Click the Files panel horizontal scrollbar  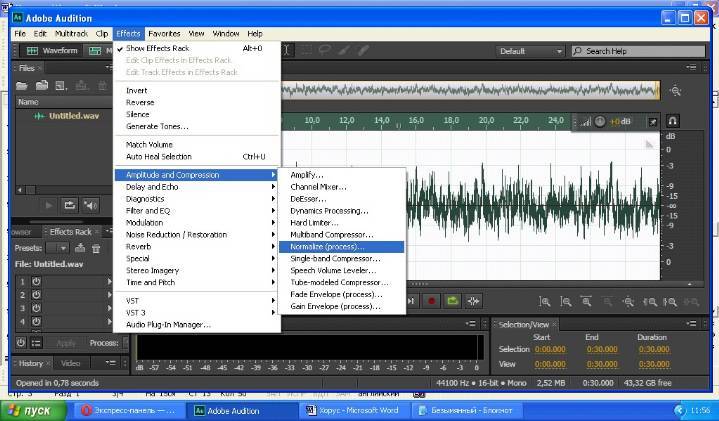click(64, 189)
